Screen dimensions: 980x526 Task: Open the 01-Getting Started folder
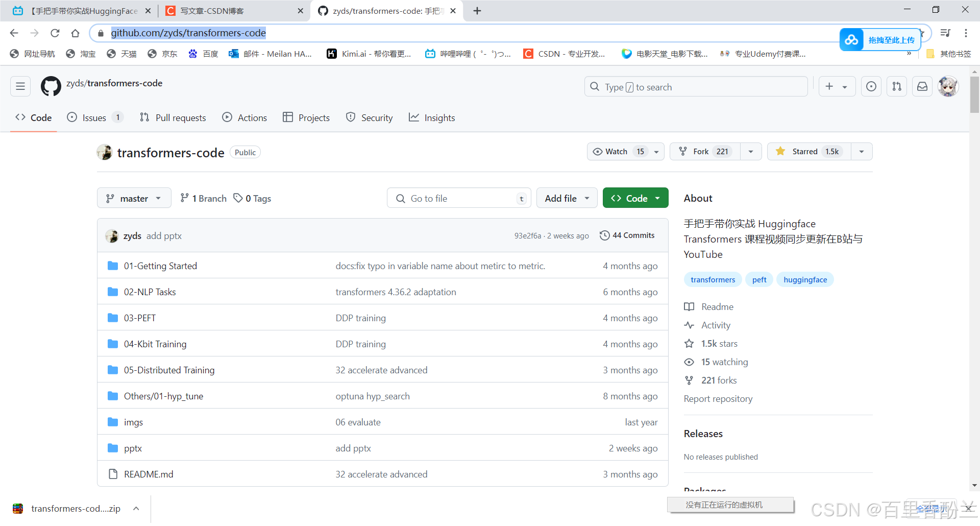click(x=160, y=266)
